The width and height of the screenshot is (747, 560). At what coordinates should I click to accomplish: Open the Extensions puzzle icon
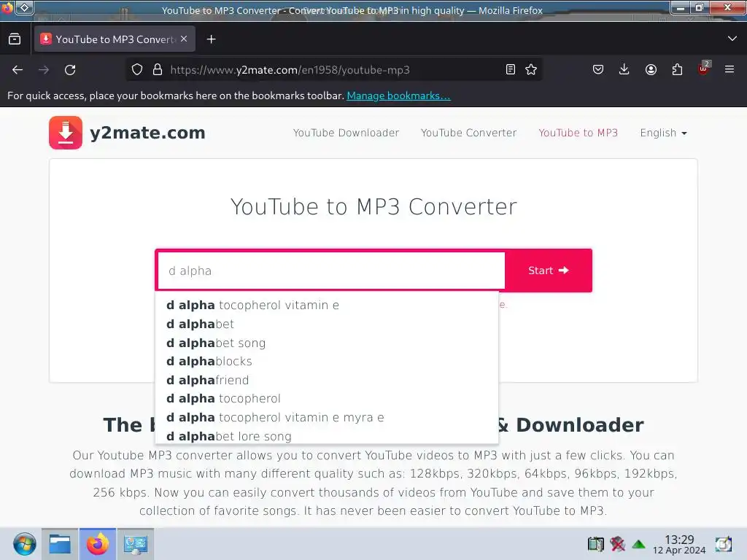pyautogui.click(x=677, y=70)
